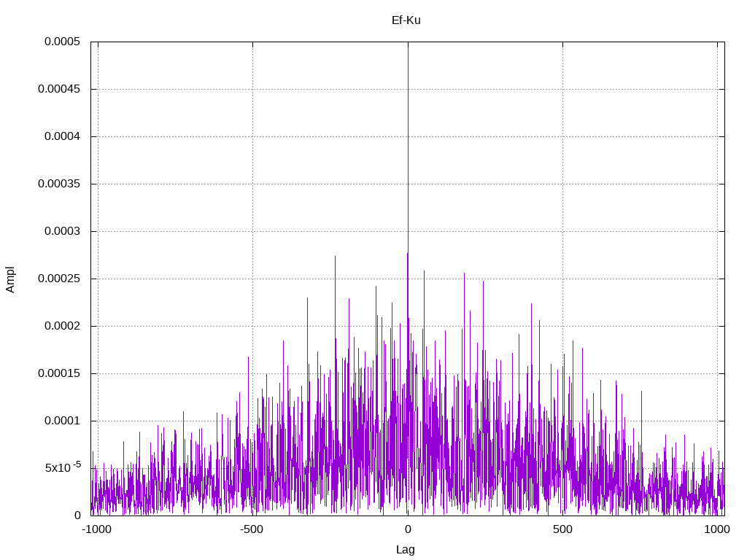This screenshot has height=560, width=747.
Task: Click the 0.00045 y-axis tick label
Action: 59,89
